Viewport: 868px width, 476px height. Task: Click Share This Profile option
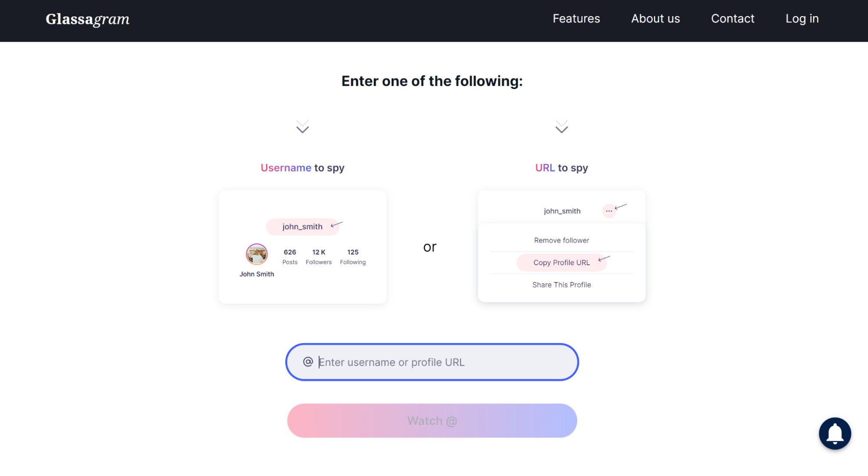click(561, 285)
